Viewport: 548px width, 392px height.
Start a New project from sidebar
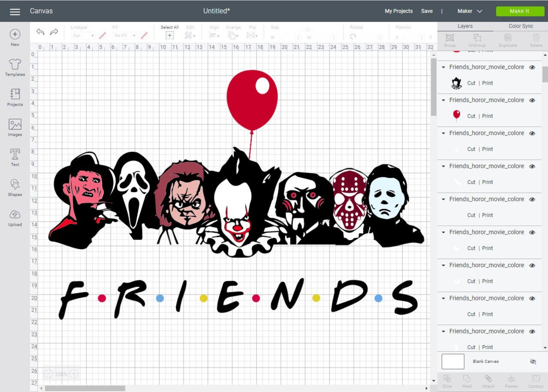15,38
